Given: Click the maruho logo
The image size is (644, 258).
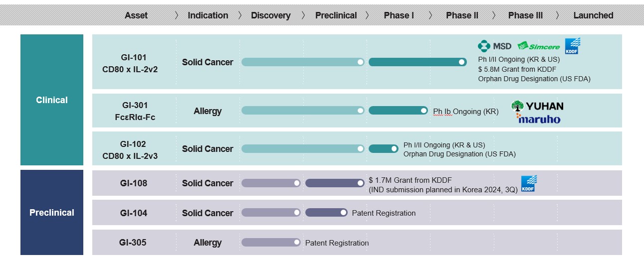Looking at the screenshot, I should (538, 119).
